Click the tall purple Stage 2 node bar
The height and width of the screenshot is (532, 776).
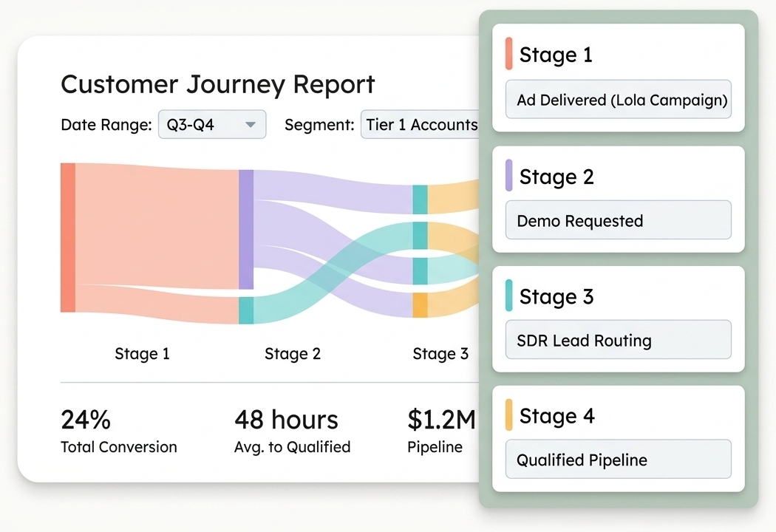point(246,230)
